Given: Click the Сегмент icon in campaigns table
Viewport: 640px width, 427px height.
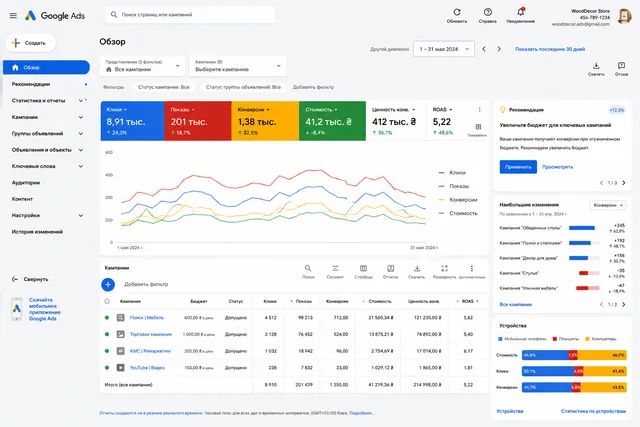Looking at the screenshot, I should [335, 268].
